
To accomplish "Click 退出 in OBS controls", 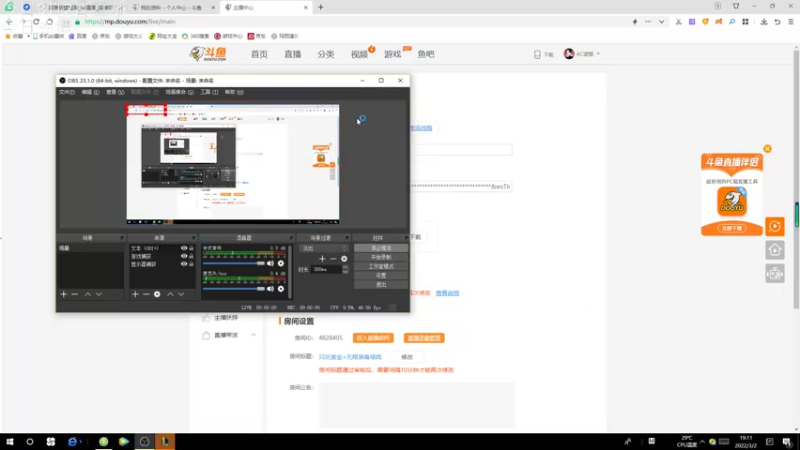I will pos(381,285).
